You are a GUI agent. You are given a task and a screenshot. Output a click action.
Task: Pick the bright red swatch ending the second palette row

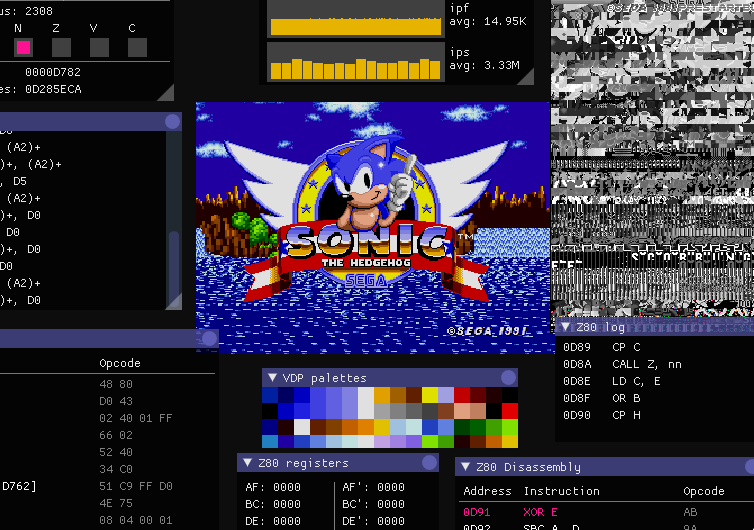click(x=510, y=411)
